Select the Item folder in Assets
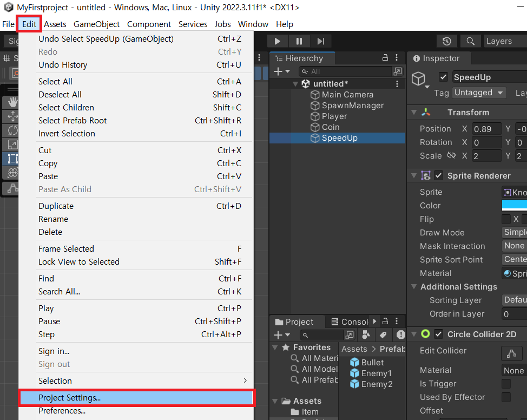Screen dimensions: 527x420 (305, 411)
